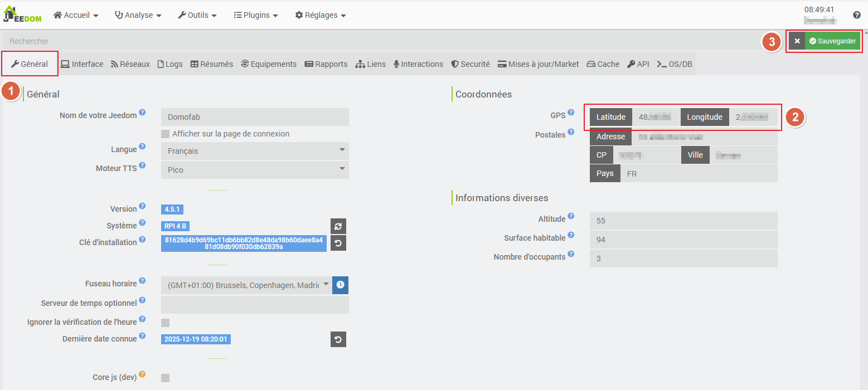Clear search with the X button
Image resolution: width=868 pixels, height=390 pixels.
[x=797, y=41]
